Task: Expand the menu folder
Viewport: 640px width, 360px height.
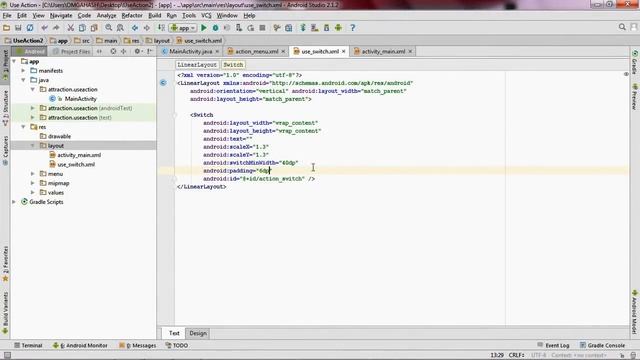Action: 33,174
